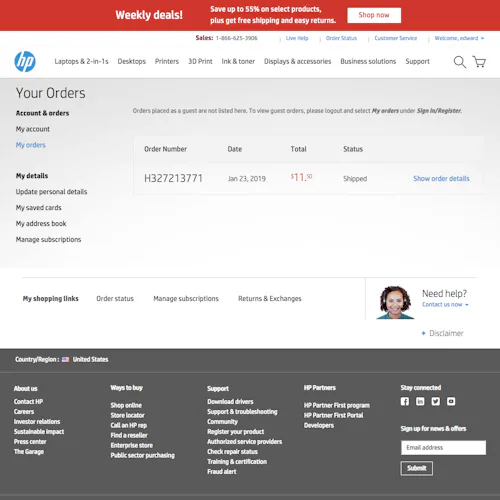This screenshot has height=500, width=500.
Task: Open Live Help link
Action: click(297, 38)
